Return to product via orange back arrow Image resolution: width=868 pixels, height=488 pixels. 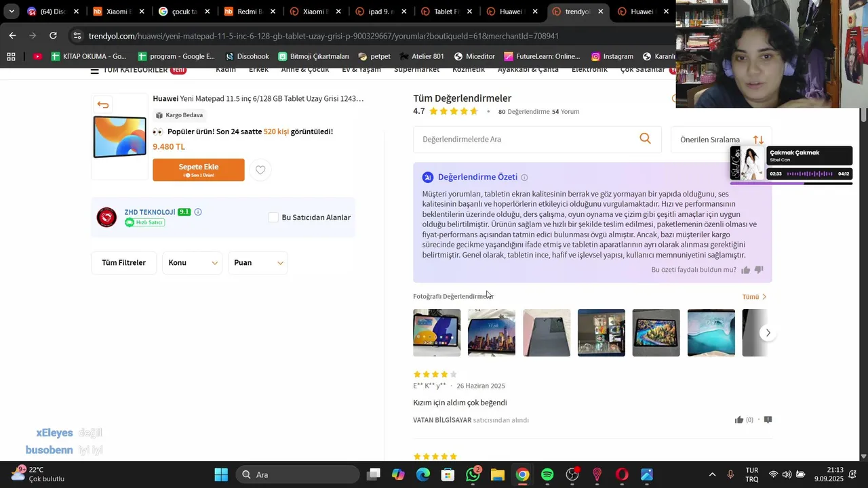[x=103, y=104]
